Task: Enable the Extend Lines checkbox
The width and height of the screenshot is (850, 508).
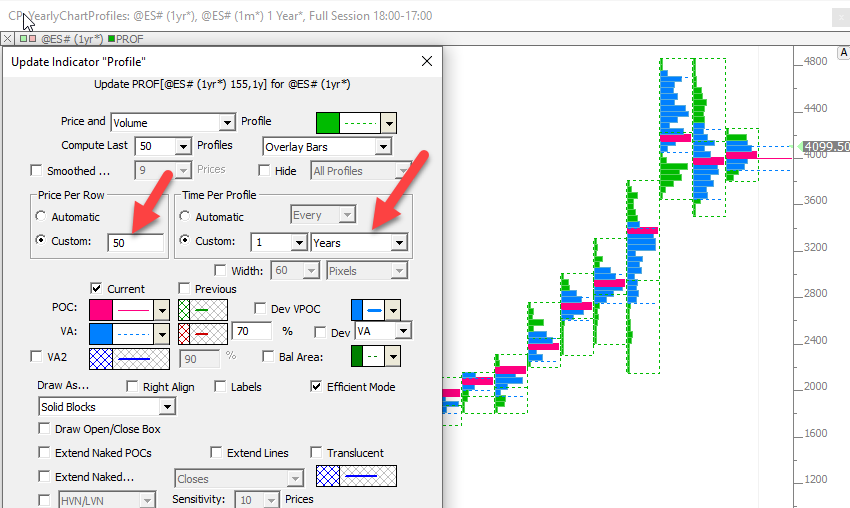Action: (x=216, y=452)
